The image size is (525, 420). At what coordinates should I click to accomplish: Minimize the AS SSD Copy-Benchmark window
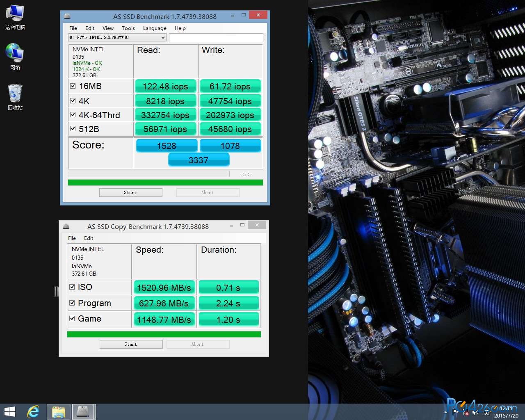coord(231,225)
